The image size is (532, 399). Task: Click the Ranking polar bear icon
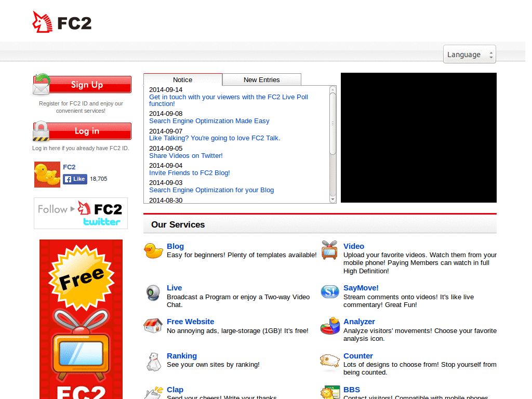(153, 361)
